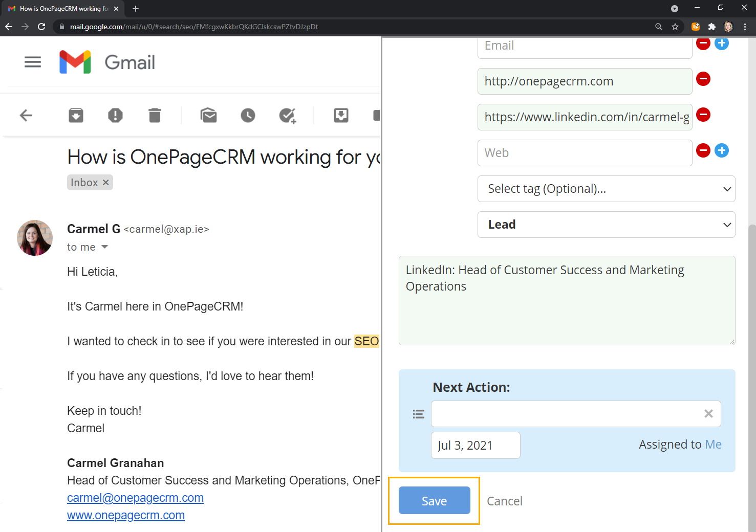Open carmel@onepagecrm.com email link

(135, 498)
